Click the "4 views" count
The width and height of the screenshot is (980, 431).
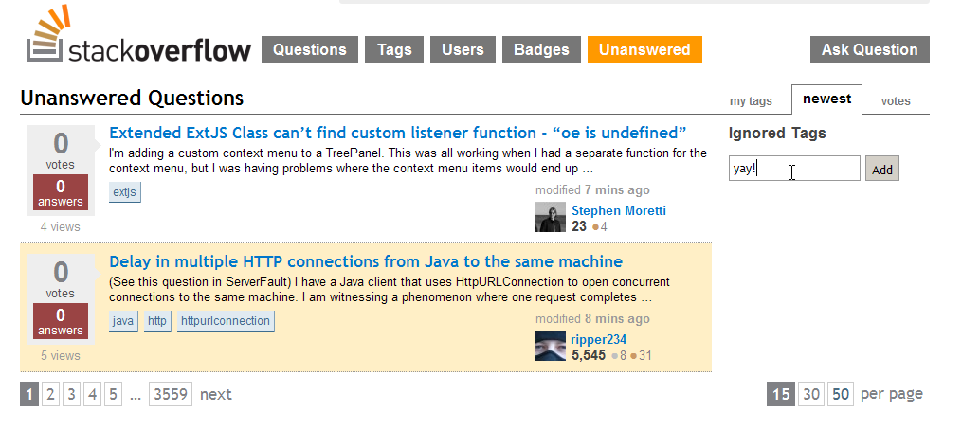pyautogui.click(x=61, y=226)
